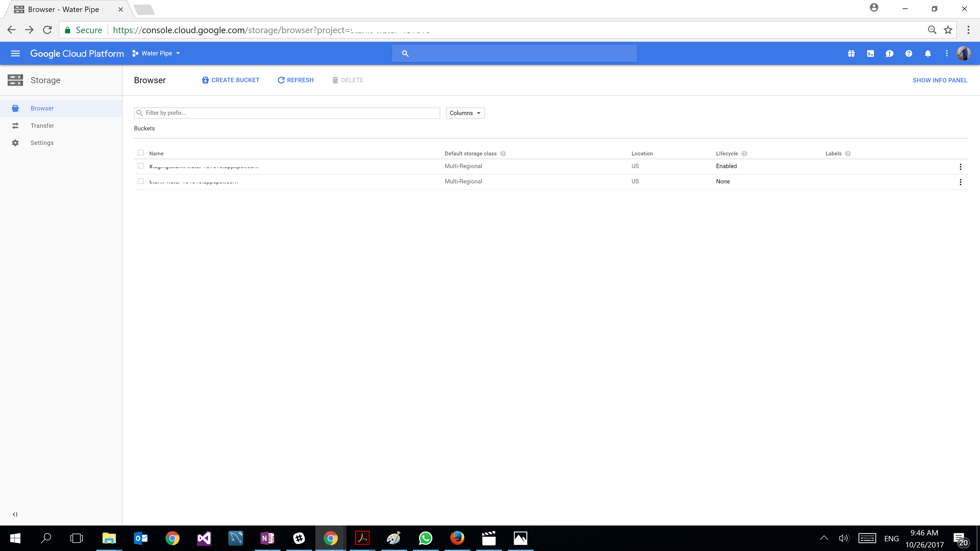980x551 pixels.
Task: Open the Windows Action Center notifications
Action: tap(960, 539)
